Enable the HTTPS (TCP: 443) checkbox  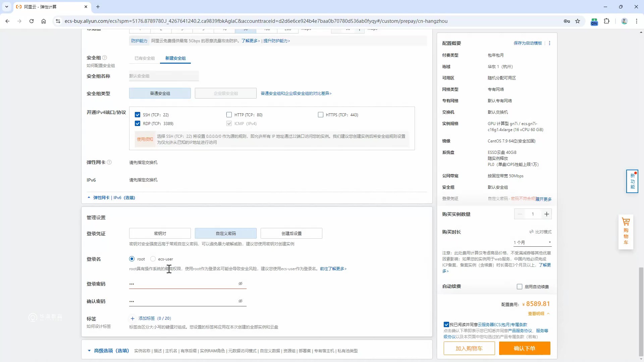pyautogui.click(x=321, y=115)
